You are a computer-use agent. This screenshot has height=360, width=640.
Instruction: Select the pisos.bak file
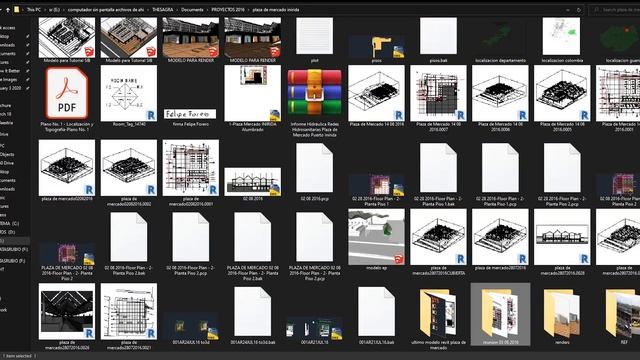pyautogui.click(x=438, y=36)
